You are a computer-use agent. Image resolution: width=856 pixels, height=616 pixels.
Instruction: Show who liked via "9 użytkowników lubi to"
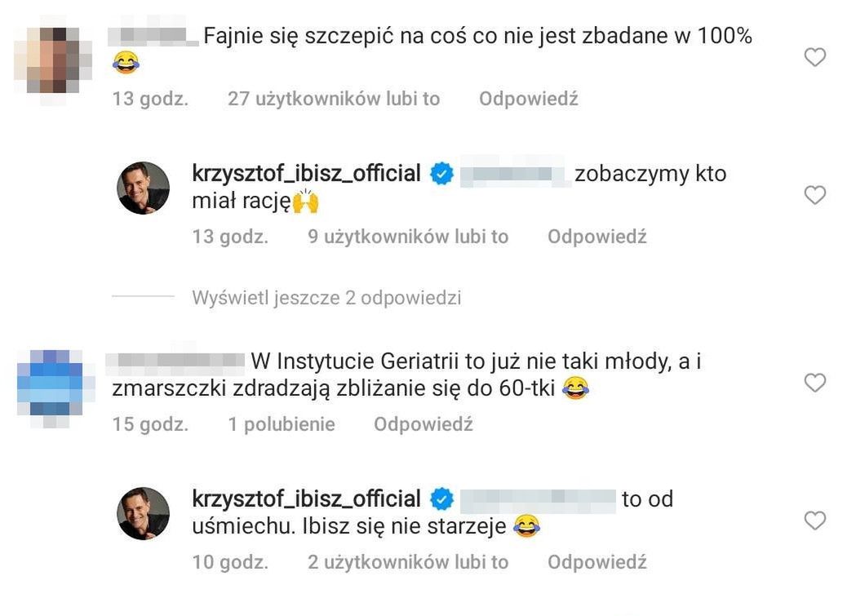tap(408, 237)
